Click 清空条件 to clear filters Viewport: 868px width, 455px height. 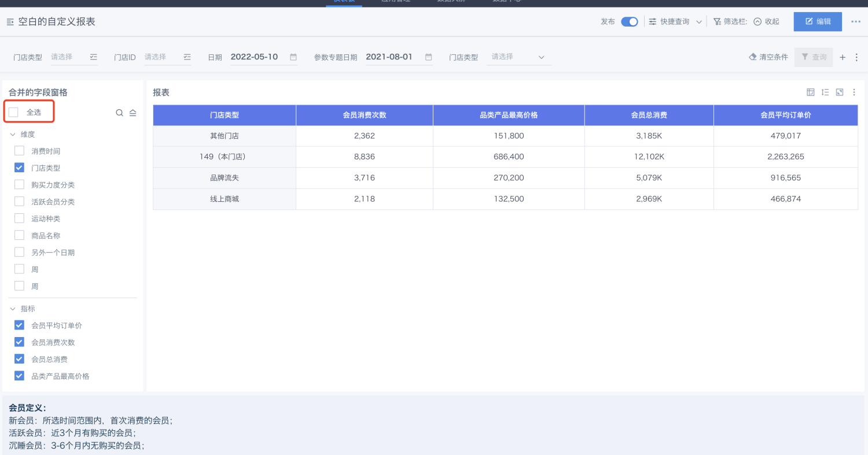[x=768, y=57]
